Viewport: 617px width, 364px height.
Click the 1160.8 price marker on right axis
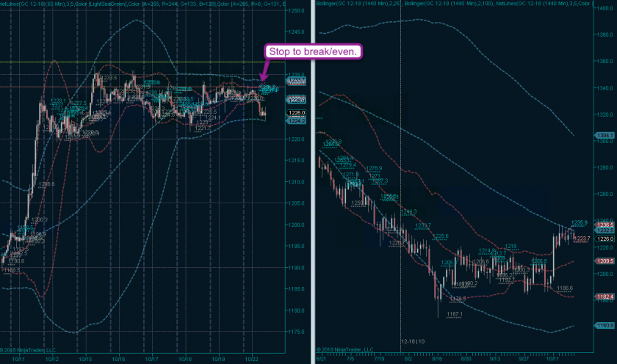605,324
